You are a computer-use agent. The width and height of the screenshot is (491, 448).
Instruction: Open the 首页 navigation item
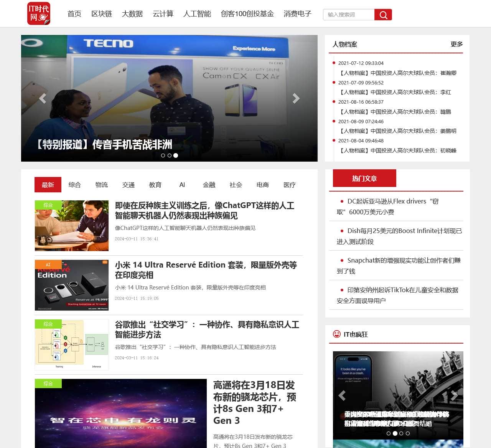click(x=74, y=14)
